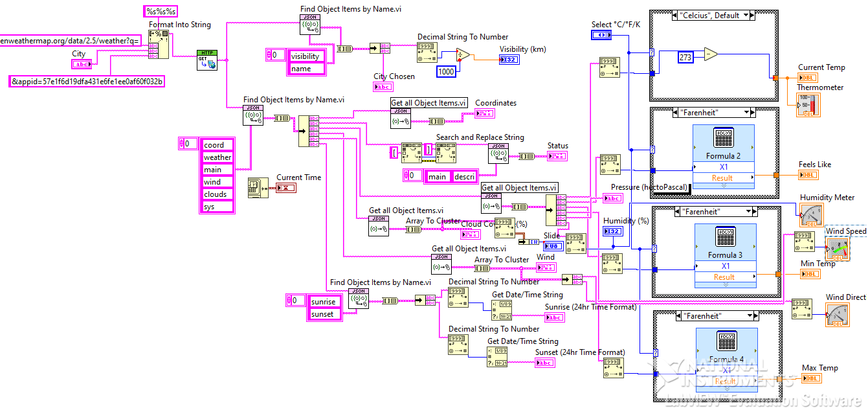Click the index stepper of main/descri array
The width and height of the screenshot is (868, 410).
point(406,175)
